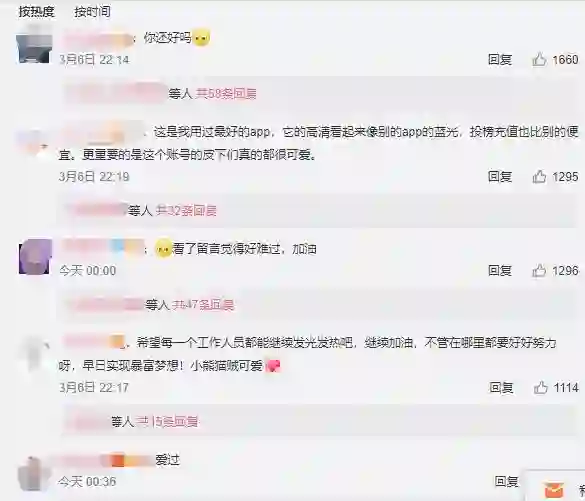Screen dimensions: 585x501
Task: Reply to the 看了留言觉得好难过 comment
Action: tap(500, 270)
